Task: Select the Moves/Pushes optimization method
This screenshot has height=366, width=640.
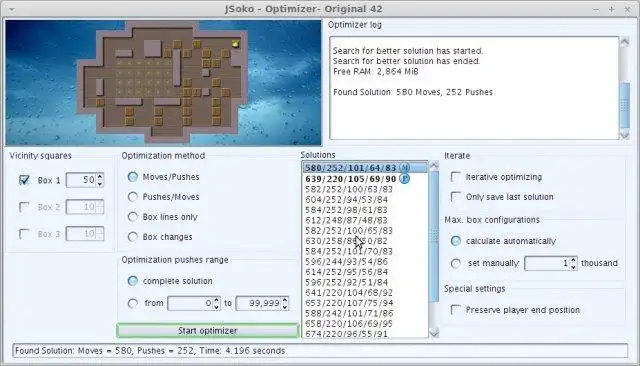Action: click(x=133, y=177)
